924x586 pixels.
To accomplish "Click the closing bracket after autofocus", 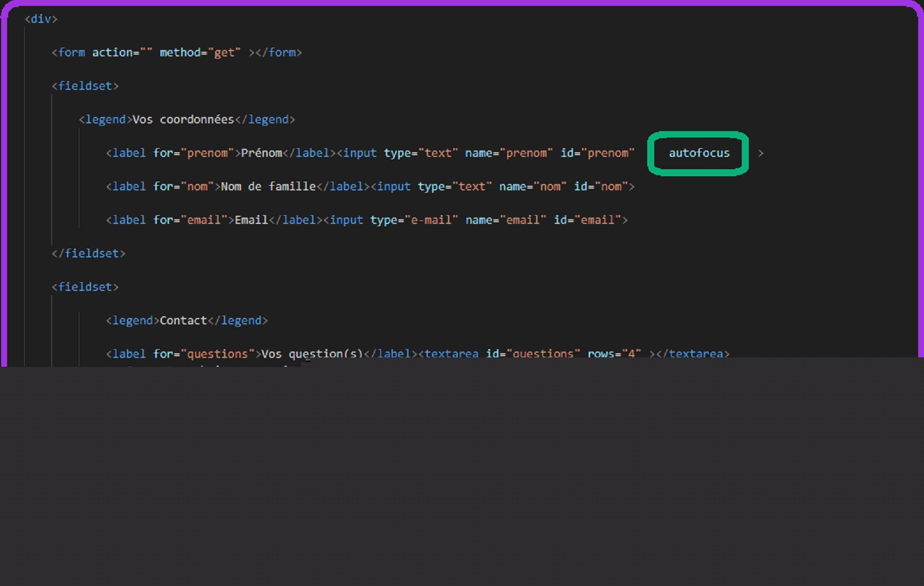I will point(761,153).
